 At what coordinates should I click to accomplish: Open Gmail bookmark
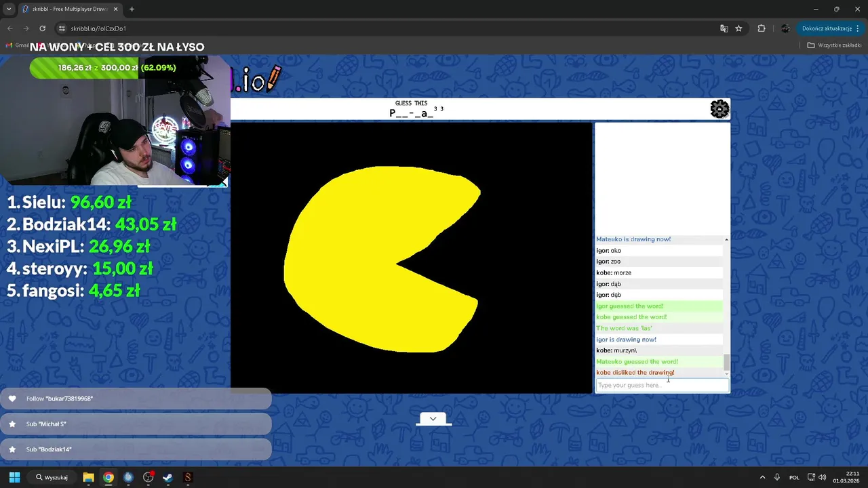click(16, 45)
